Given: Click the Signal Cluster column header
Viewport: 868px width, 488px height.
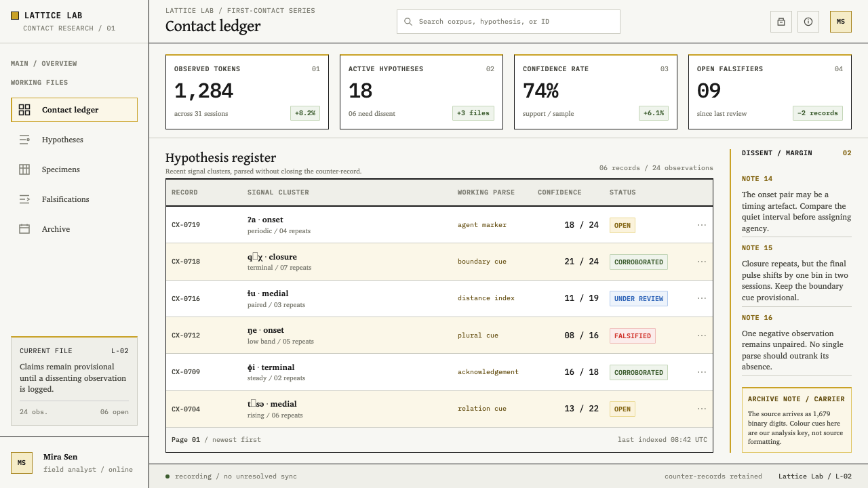Looking at the screenshot, I should [x=278, y=192].
